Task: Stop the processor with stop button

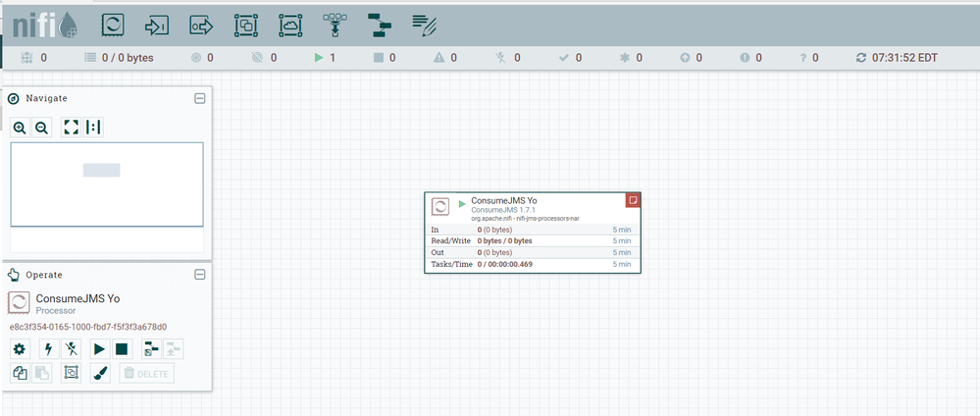Action: 122,349
